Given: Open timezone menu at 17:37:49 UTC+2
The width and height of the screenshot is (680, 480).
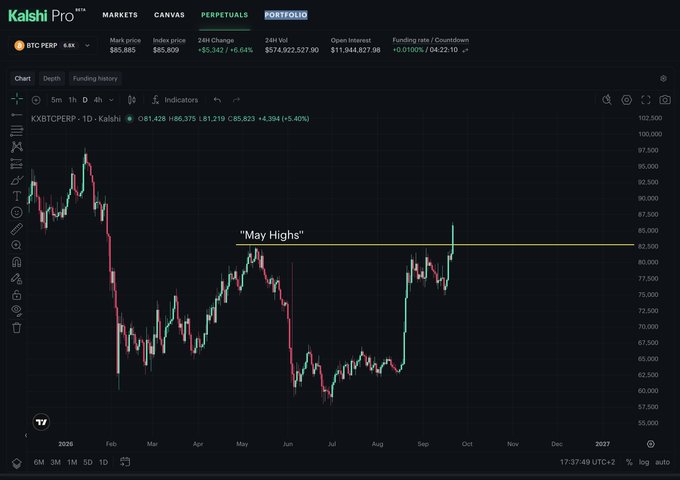Looking at the screenshot, I should pos(587,462).
